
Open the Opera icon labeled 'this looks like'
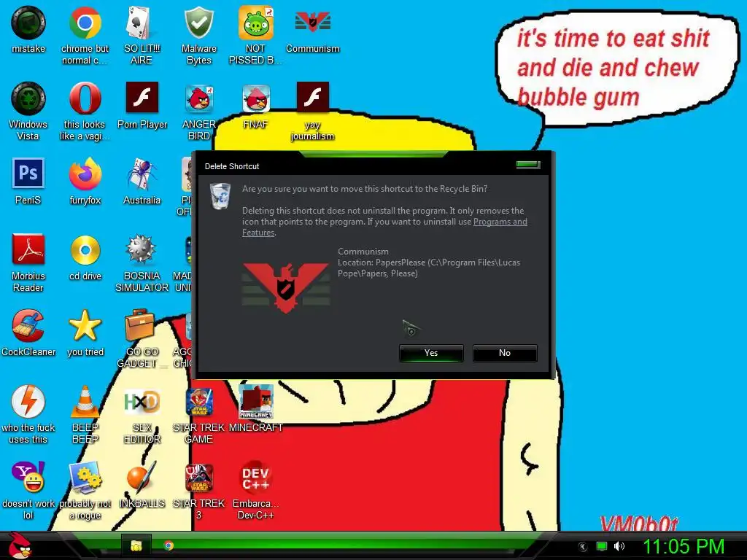click(x=85, y=98)
